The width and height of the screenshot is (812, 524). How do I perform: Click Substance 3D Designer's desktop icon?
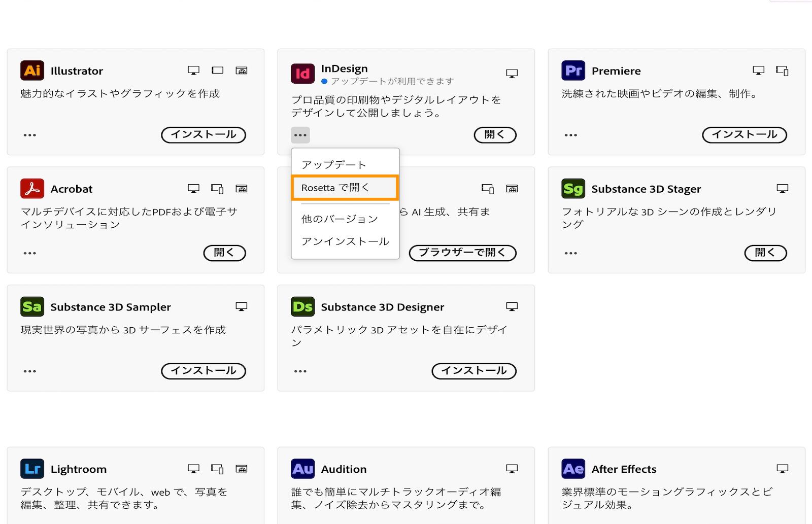click(512, 306)
